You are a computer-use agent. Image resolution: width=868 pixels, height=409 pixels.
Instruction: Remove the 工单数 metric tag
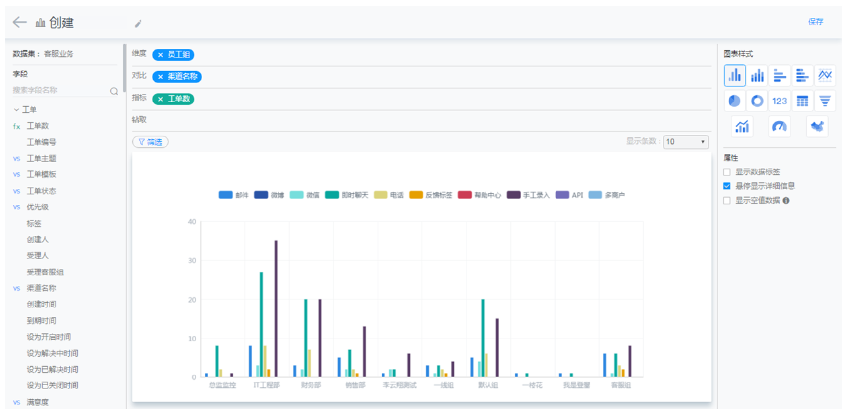coord(160,99)
